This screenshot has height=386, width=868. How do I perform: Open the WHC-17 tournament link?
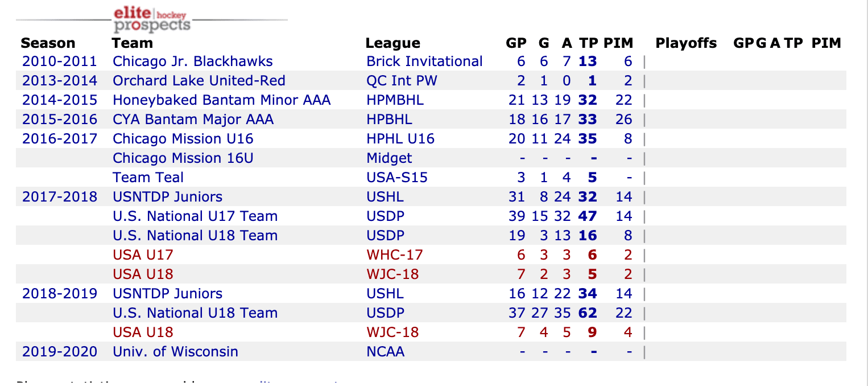click(x=395, y=255)
